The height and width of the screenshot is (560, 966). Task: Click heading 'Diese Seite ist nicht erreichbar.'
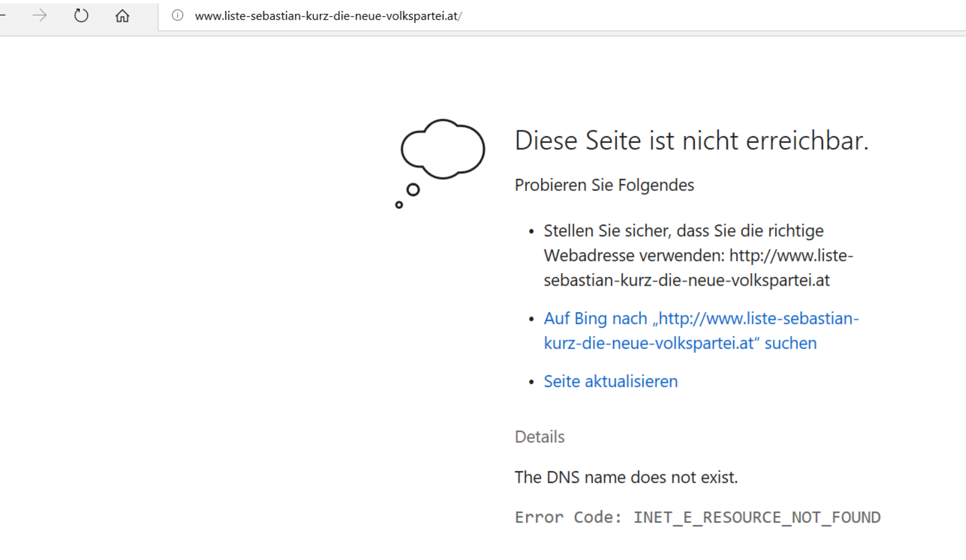[691, 141]
